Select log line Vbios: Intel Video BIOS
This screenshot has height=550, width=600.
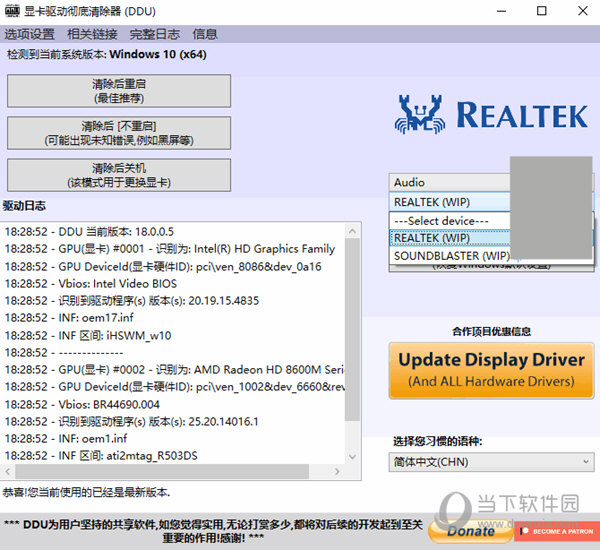point(91,284)
